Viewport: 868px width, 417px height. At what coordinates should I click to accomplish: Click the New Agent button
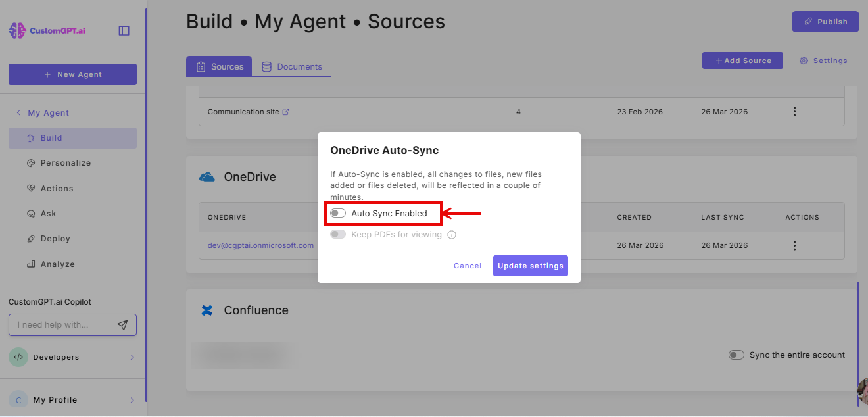click(72, 74)
